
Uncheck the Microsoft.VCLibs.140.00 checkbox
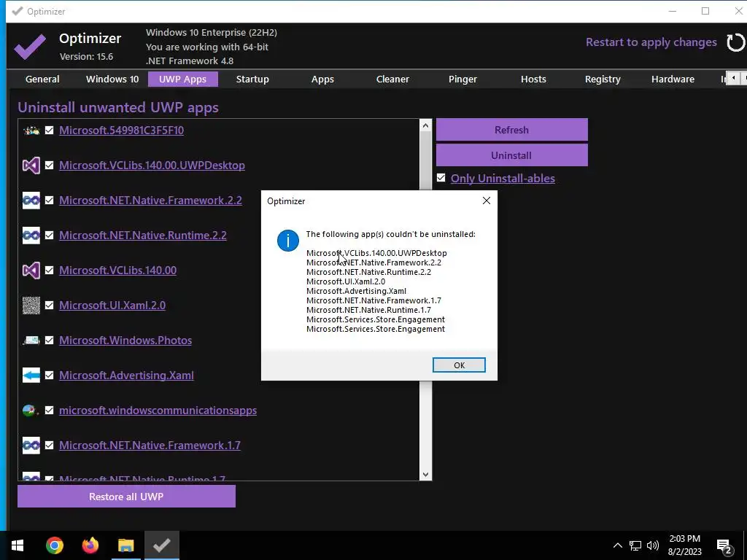[49, 270]
